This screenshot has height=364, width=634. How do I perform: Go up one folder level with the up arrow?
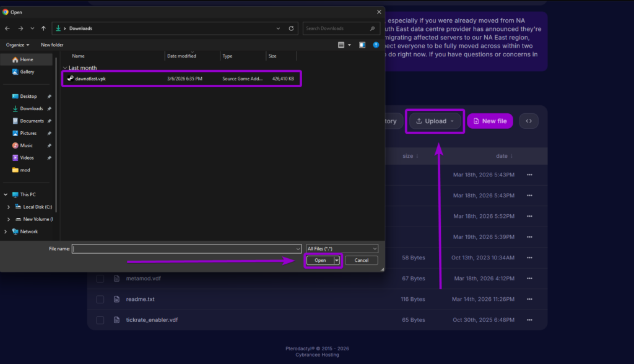point(43,28)
